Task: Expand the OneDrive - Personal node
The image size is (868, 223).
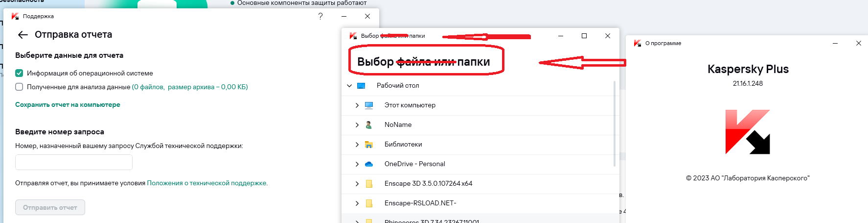Action: (357, 164)
